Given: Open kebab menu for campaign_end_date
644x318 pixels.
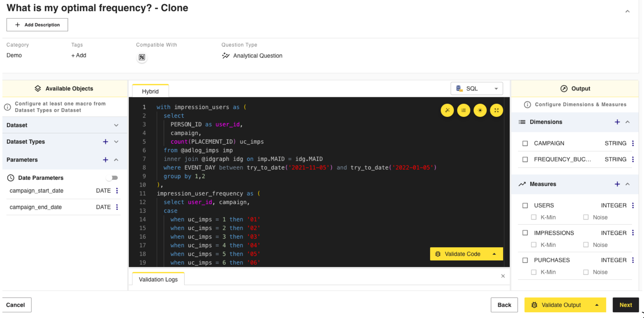Looking at the screenshot, I should 117,207.
